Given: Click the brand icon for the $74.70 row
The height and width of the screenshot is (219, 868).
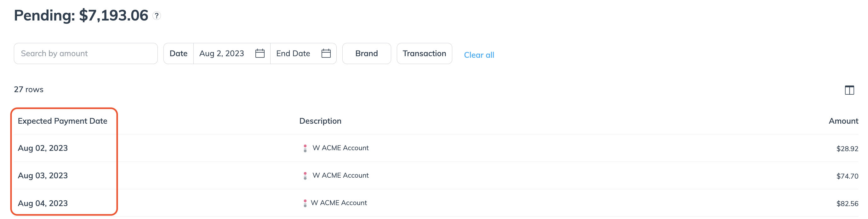Looking at the screenshot, I should click(x=305, y=175).
